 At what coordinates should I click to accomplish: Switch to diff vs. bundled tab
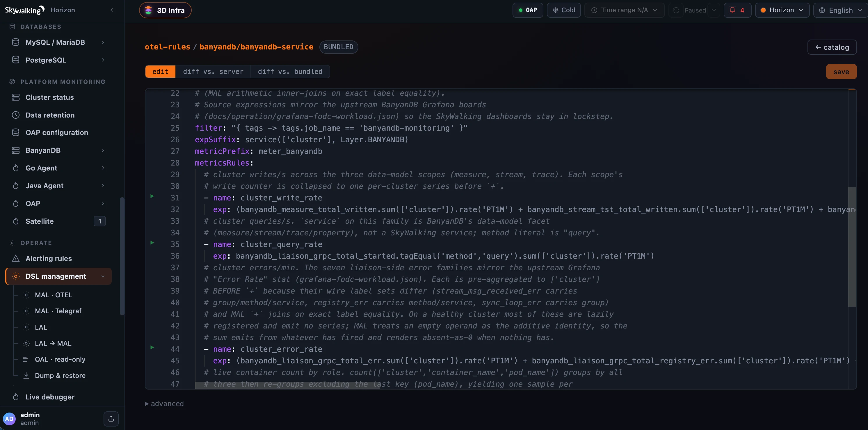[x=290, y=72]
